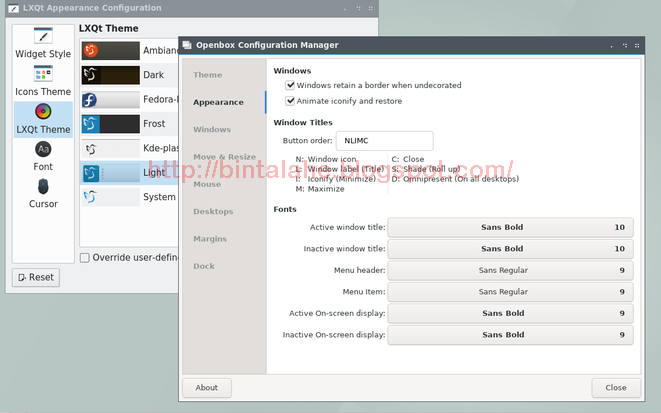Click the 'Frost' theme name text

(x=154, y=124)
